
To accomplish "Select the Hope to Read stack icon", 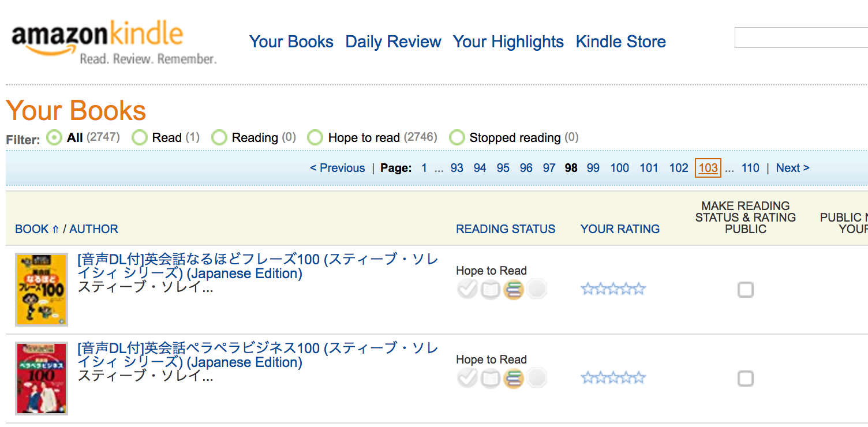I will coord(514,289).
